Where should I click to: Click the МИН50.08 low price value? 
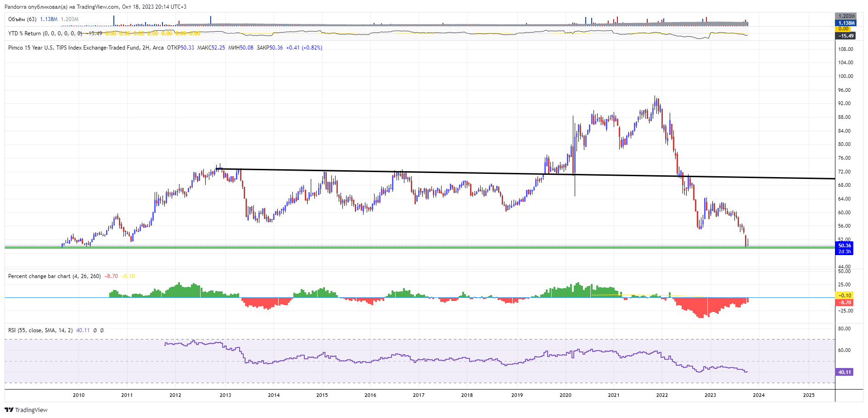click(x=241, y=48)
